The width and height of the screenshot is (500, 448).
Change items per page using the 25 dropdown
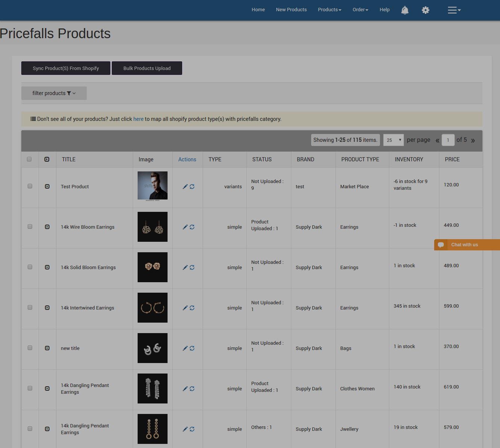click(393, 140)
